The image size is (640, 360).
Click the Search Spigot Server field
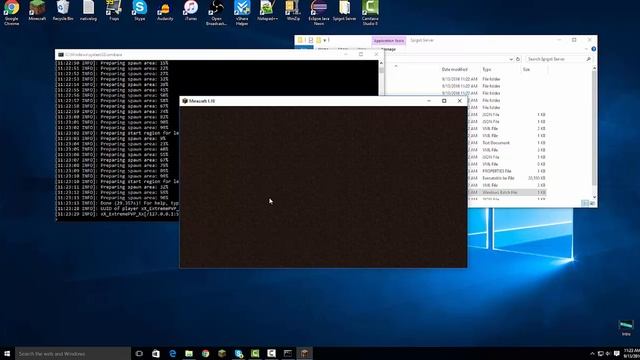558,59
